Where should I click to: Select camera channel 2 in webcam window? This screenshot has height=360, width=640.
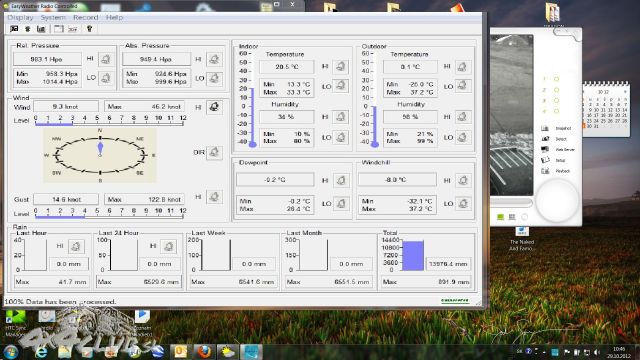click(x=556, y=90)
